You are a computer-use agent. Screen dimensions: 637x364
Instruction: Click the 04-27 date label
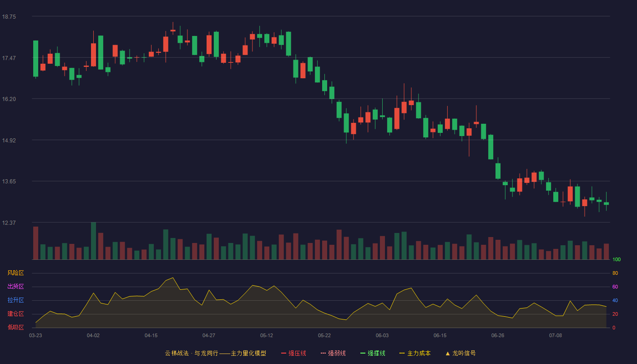click(x=209, y=335)
